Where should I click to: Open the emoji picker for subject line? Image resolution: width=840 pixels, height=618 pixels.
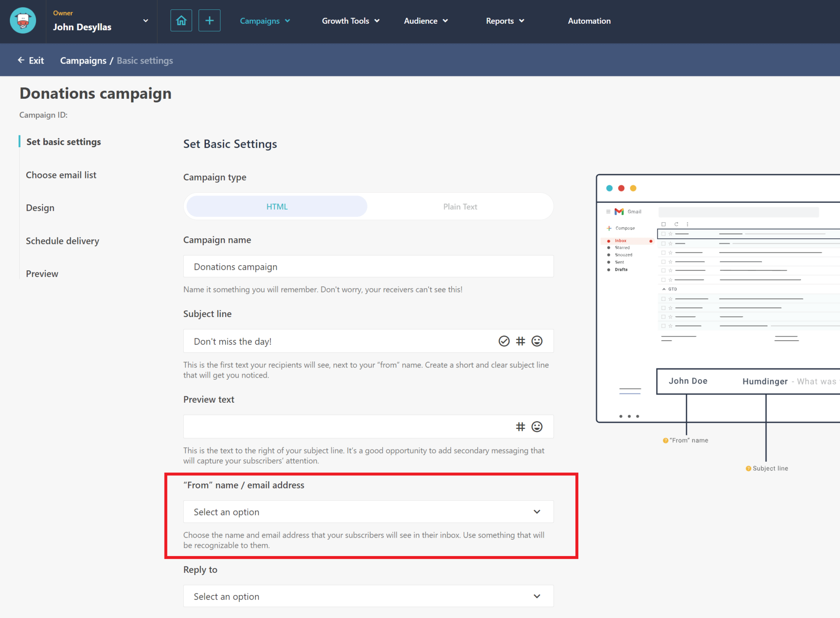click(x=537, y=341)
